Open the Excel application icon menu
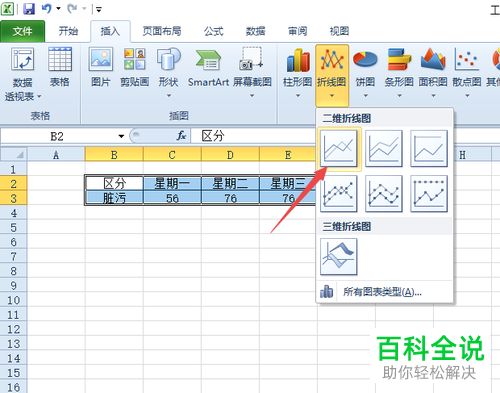This screenshot has height=393, width=500. pos(7,9)
